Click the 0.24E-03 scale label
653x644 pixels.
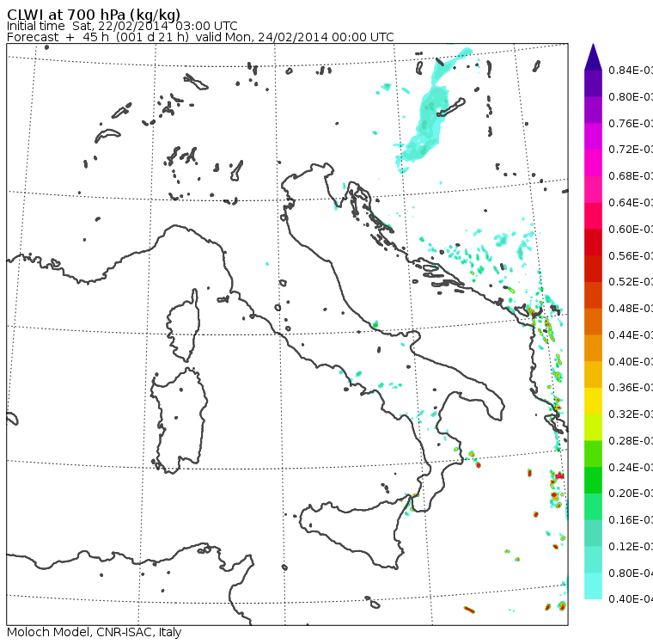click(631, 467)
